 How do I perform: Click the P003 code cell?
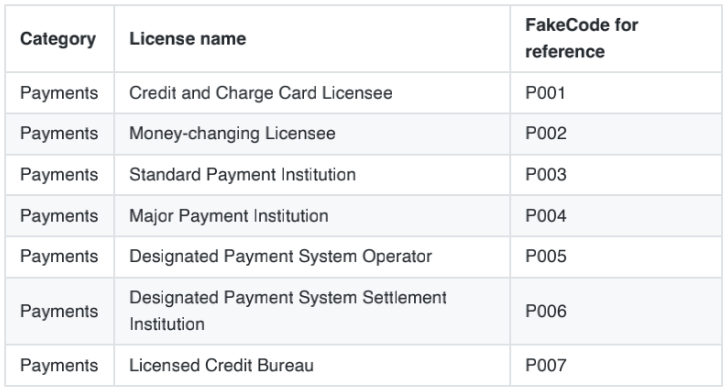tap(616, 175)
